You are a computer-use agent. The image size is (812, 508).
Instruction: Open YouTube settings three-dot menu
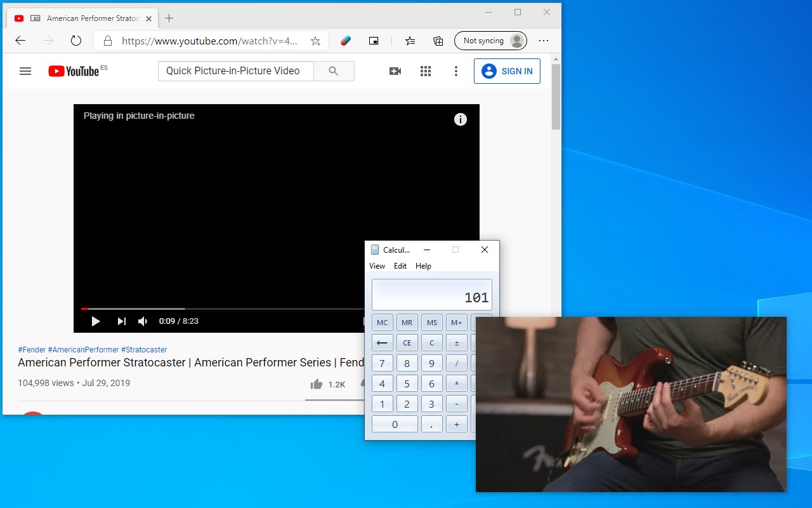(455, 71)
